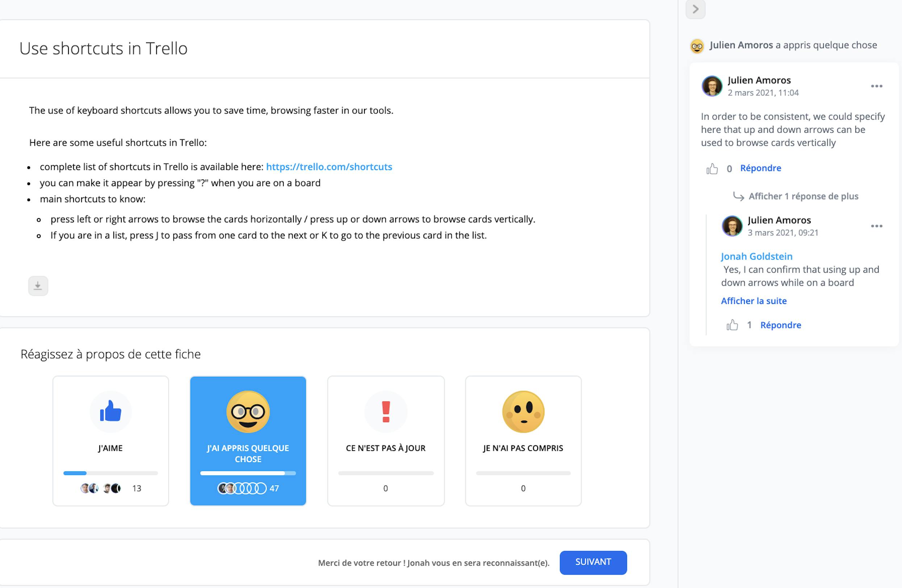The height and width of the screenshot is (588, 902).
Task: Click the reaction count 47
Action: point(274,489)
